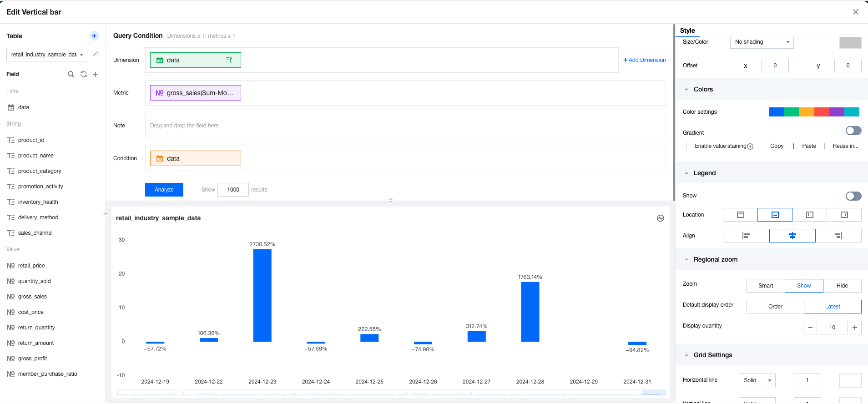Check Enable value staining checkbox
The image size is (868, 404).
[x=690, y=146]
